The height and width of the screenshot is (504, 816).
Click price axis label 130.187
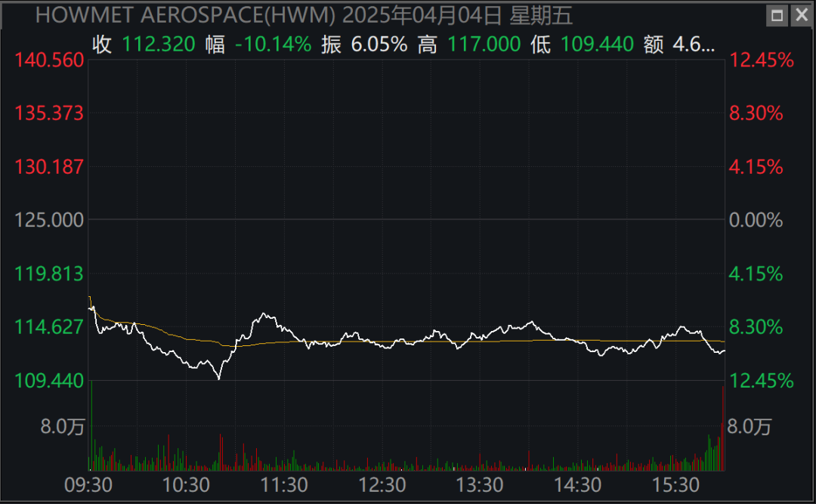click(49, 167)
